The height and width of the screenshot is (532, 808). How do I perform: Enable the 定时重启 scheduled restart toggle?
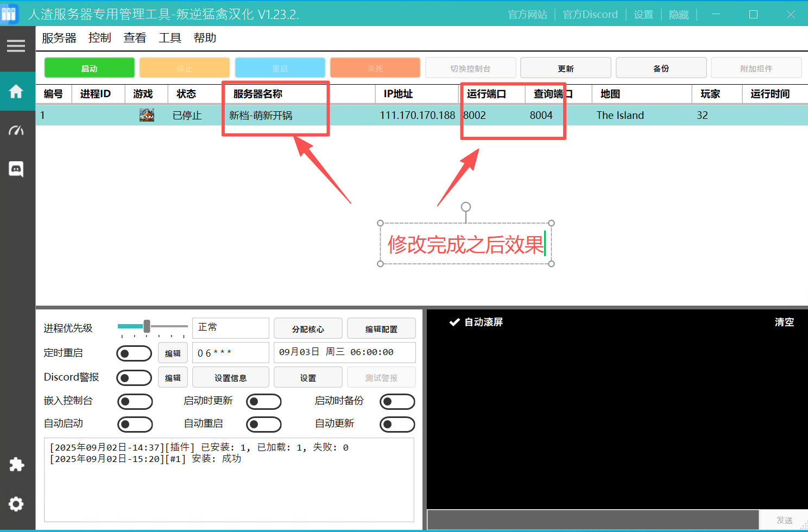coord(134,353)
